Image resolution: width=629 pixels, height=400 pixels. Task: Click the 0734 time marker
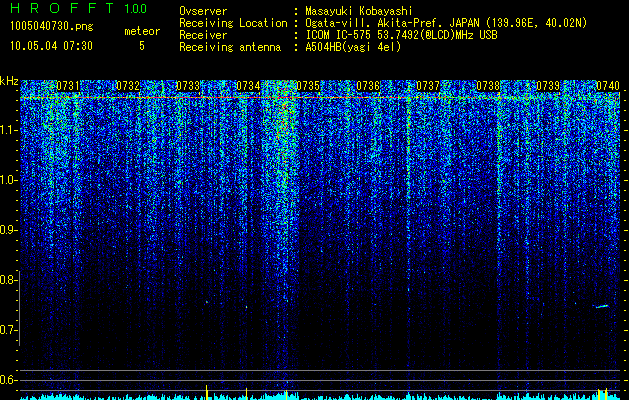coord(248,86)
